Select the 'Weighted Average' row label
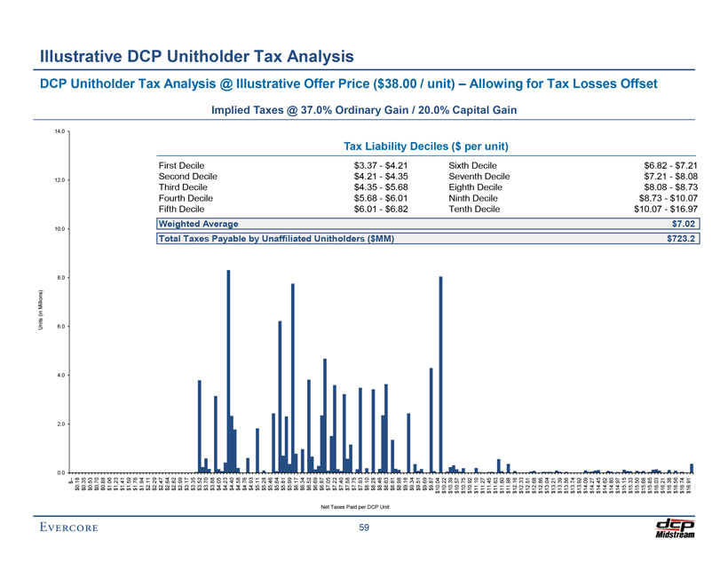 point(198,224)
